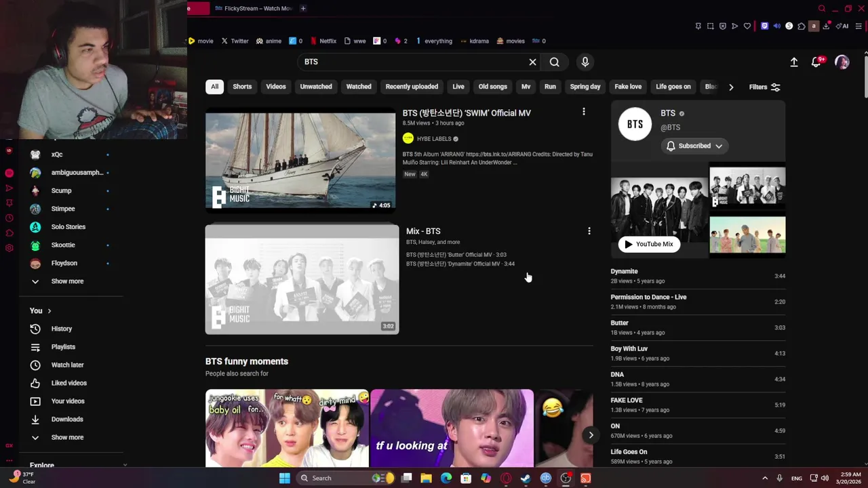The image size is (868, 488).
Task: Open the kdrama bookmarks folder
Action: click(x=474, y=41)
